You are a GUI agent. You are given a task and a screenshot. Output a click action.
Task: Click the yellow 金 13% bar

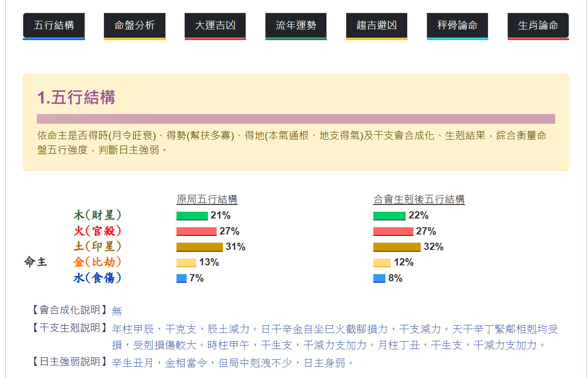186,262
